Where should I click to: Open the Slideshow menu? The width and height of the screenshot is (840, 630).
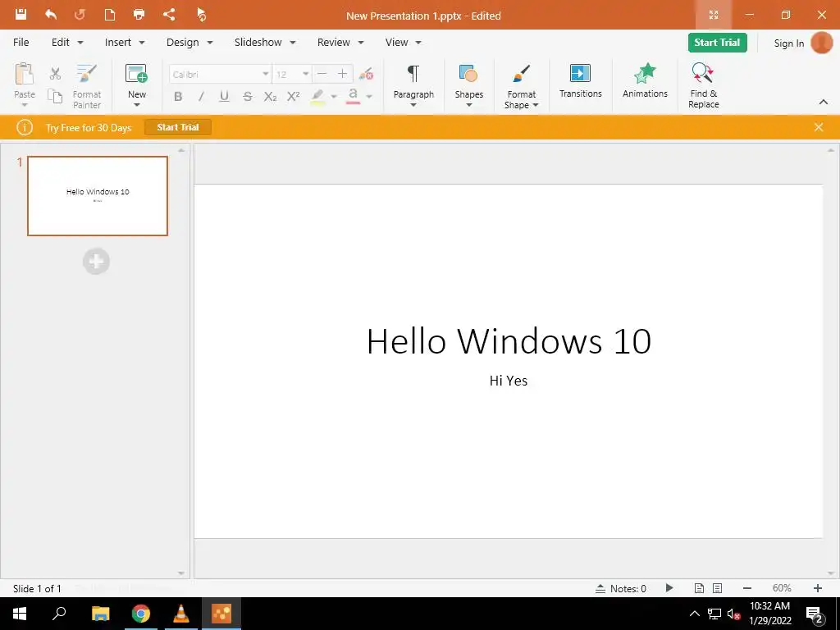click(265, 43)
